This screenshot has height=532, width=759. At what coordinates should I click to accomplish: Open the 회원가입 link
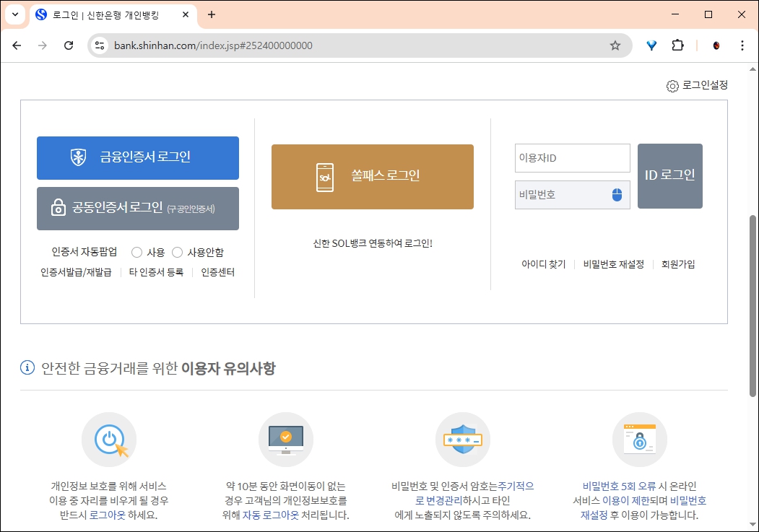tap(677, 264)
